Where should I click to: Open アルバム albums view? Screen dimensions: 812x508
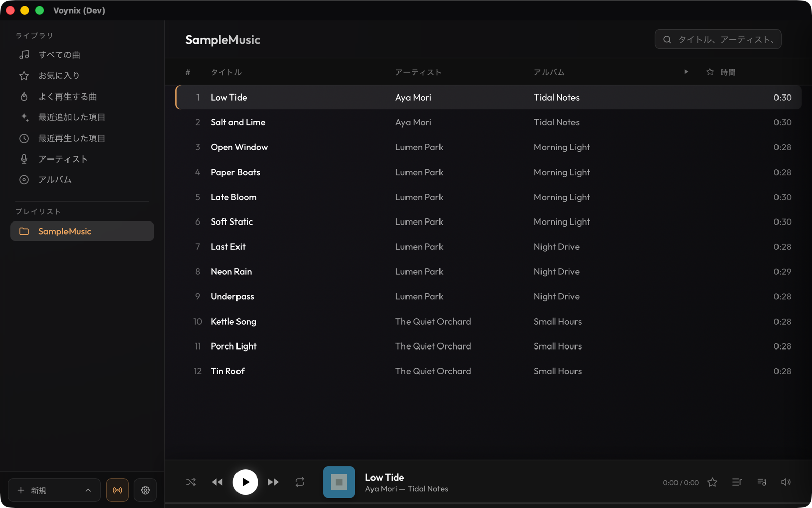pyautogui.click(x=82, y=180)
